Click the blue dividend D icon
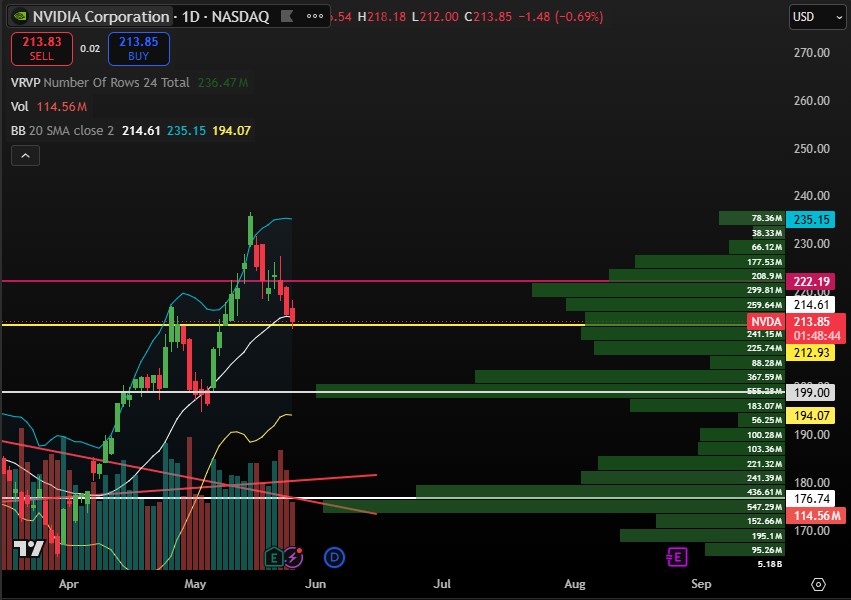This screenshot has width=851, height=600. [x=334, y=557]
